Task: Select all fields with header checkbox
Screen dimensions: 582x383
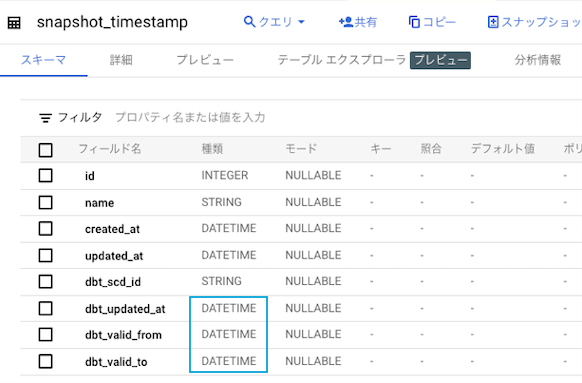Action: coord(45,150)
